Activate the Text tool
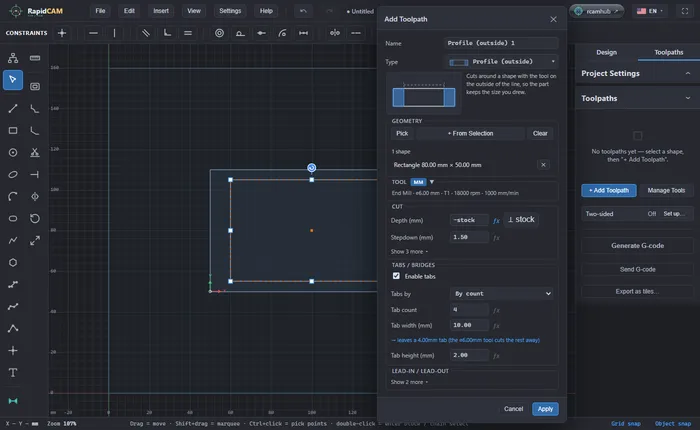This screenshot has width=700, height=430. click(13, 372)
